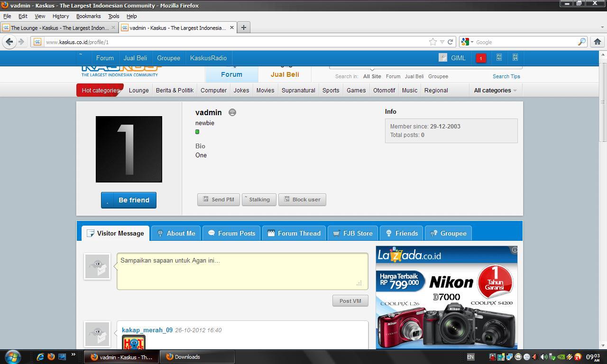607x364 pixels.
Task: Click the page identity icon in the URL bar
Action: click(37, 42)
